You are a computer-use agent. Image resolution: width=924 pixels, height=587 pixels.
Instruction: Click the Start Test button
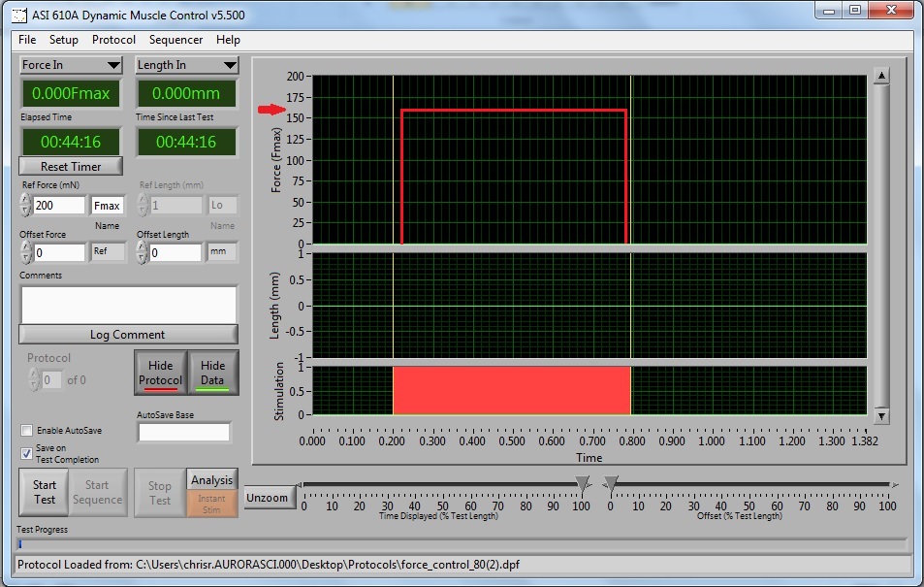(45, 493)
